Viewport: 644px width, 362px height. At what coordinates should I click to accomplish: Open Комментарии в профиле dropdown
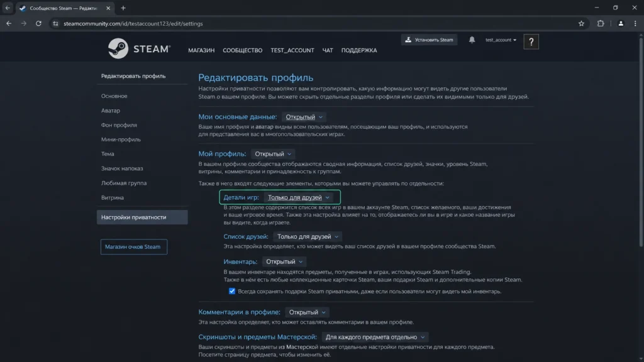(307, 312)
